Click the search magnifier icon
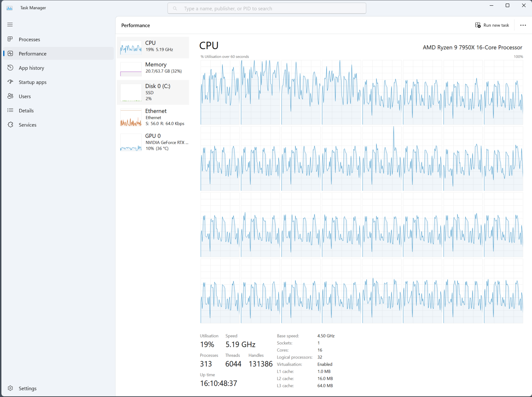Image resolution: width=532 pixels, height=397 pixels. coord(175,8)
